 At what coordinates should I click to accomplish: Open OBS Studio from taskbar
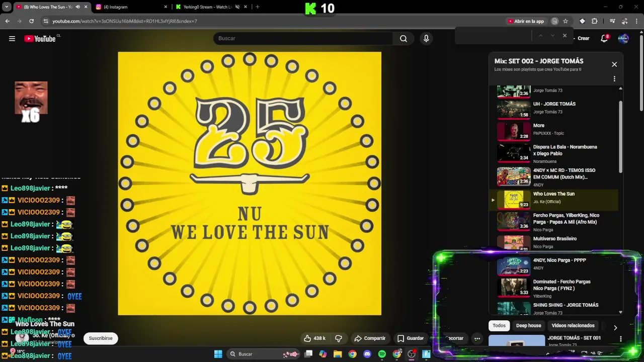(412, 354)
